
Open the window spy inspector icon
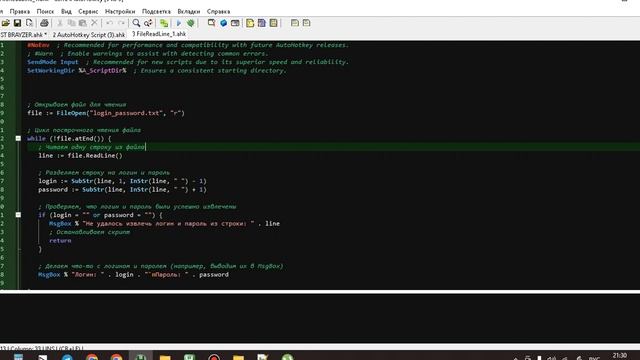click(x=211, y=23)
